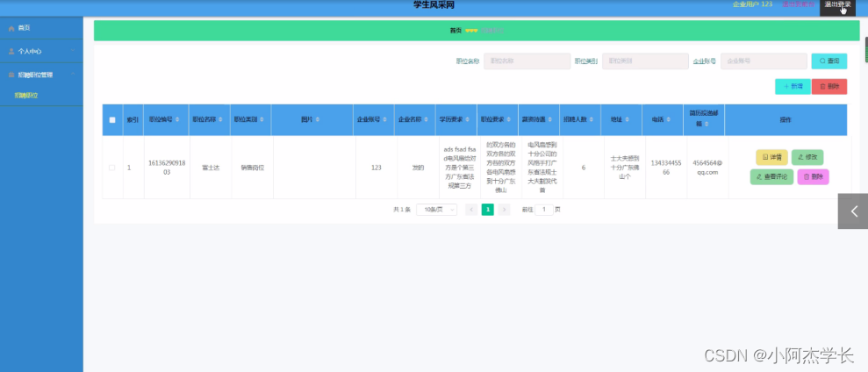The width and height of the screenshot is (868, 372).
Task: Sort by 电话 column arrows
Action: (x=670, y=119)
